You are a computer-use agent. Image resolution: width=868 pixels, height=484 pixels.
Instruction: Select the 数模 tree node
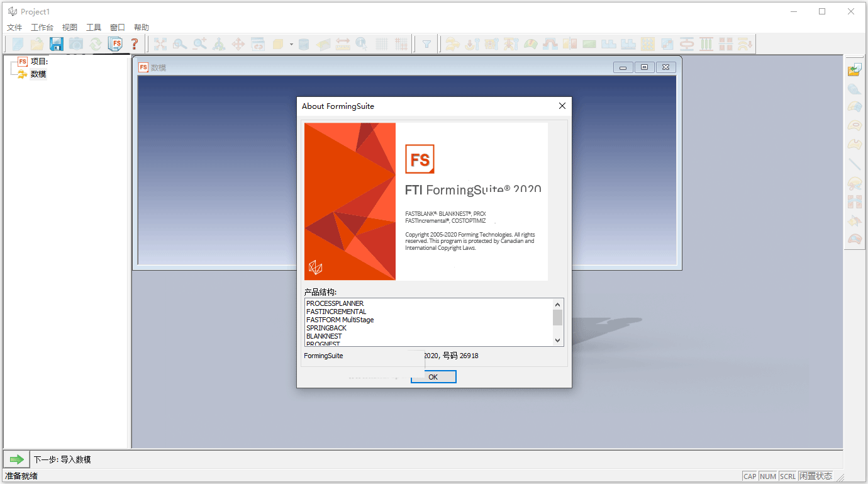pos(38,74)
